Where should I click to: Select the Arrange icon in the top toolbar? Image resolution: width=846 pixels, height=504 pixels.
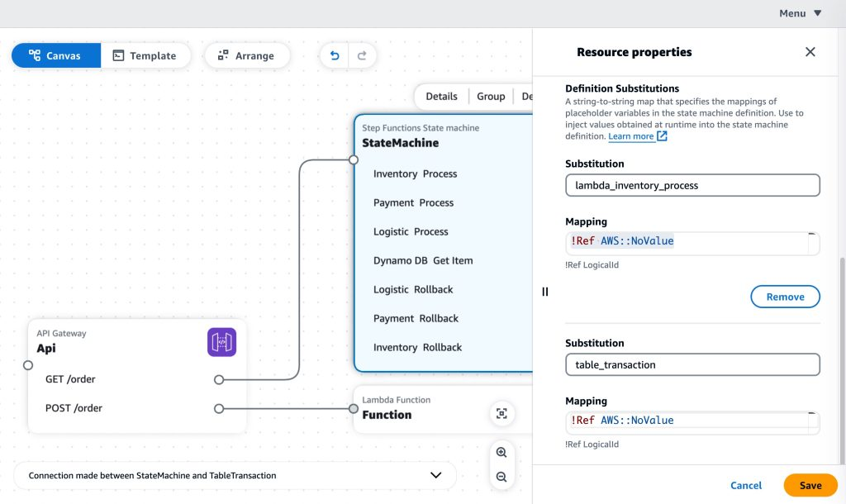[x=222, y=55]
